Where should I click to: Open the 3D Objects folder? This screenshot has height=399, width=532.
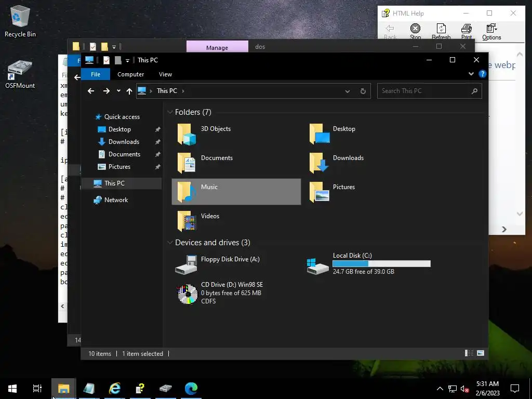pos(204,134)
